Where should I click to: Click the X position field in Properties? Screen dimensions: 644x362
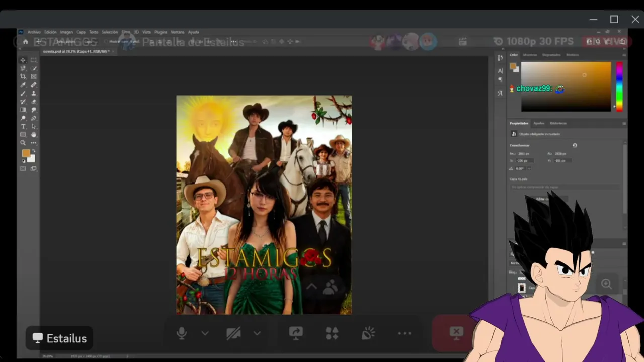point(526,161)
